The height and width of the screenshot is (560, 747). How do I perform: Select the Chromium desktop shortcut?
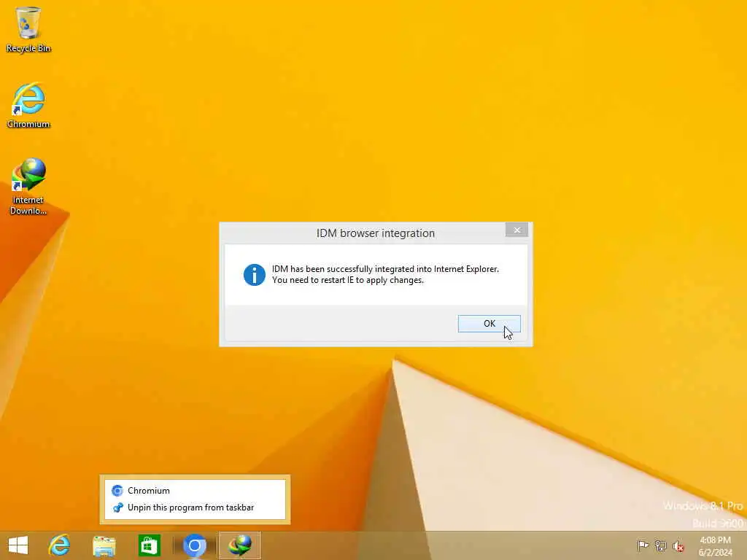click(28, 105)
